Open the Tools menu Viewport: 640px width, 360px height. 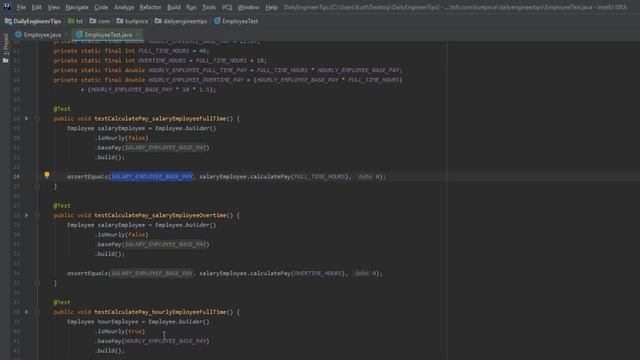coord(209,7)
